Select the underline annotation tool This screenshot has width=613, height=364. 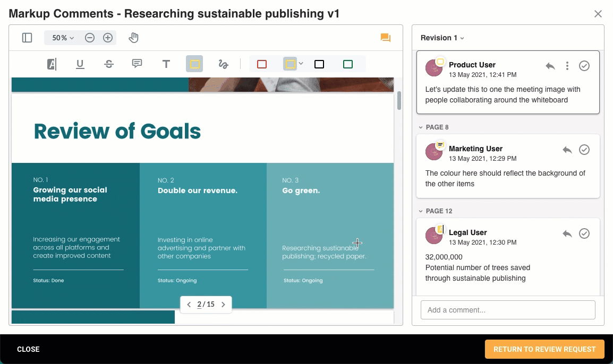point(80,64)
